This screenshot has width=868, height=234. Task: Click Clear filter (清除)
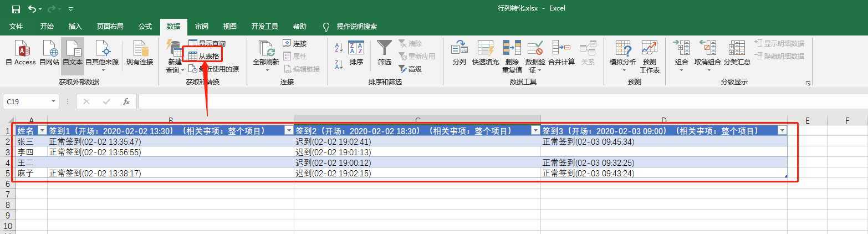410,43
